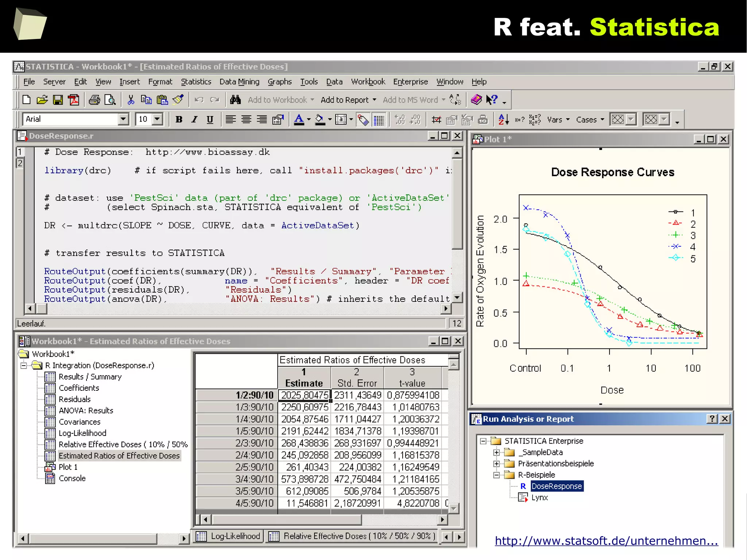Click the spreadsheet horizontal scrollbar thumb

pyautogui.click(x=287, y=519)
